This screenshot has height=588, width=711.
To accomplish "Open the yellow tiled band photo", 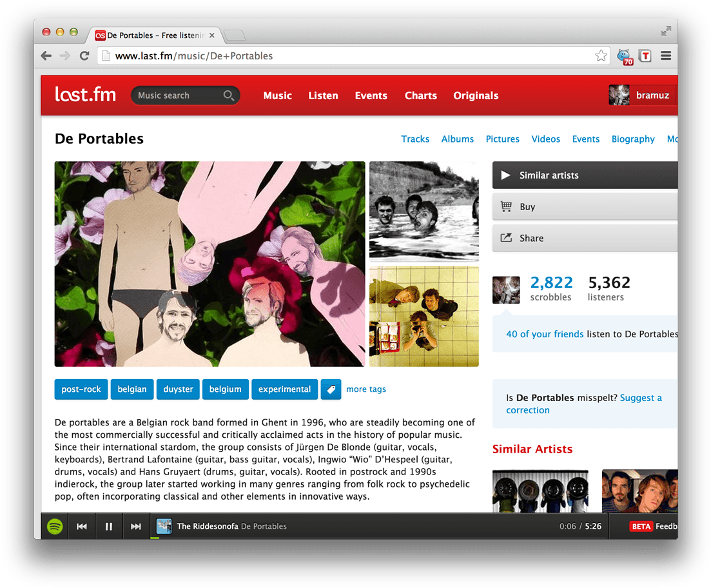I will click(424, 317).
